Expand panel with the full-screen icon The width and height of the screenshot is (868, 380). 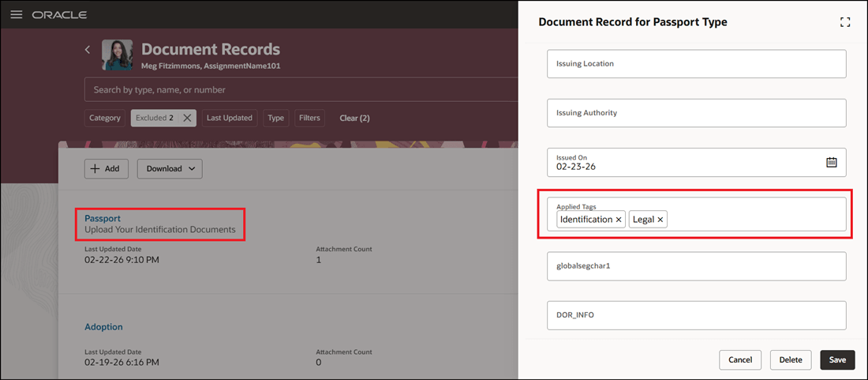[845, 22]
